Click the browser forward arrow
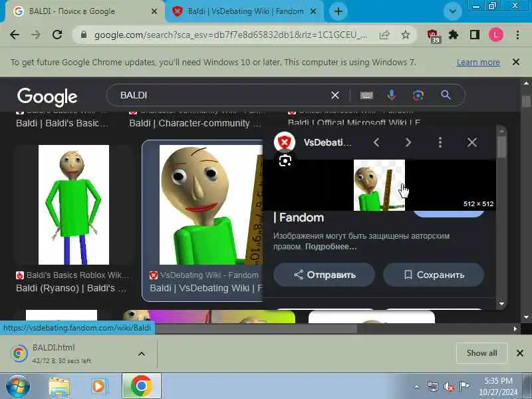 coord(36,35)
